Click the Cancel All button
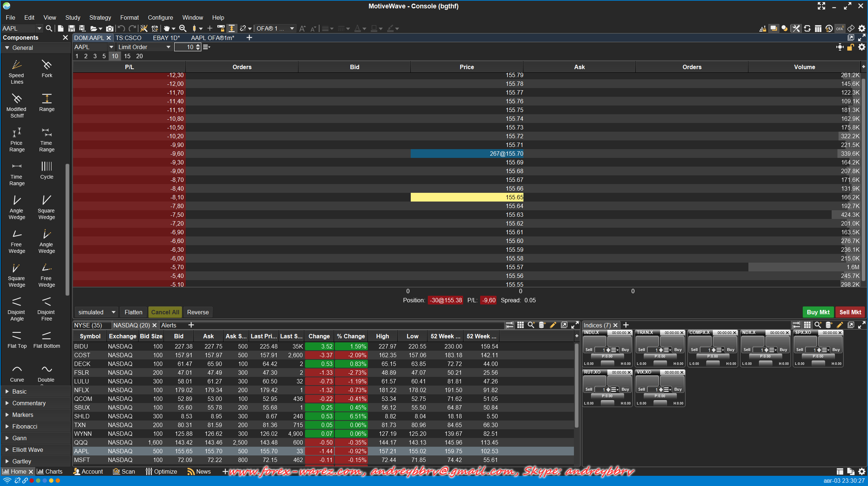 pos(165,312)
